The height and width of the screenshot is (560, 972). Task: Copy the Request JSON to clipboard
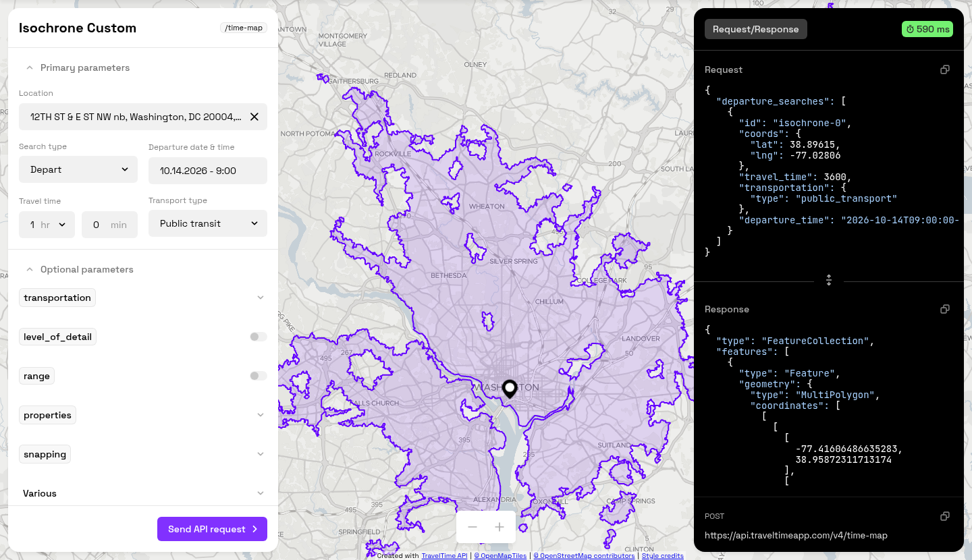[x=945, y=69]
